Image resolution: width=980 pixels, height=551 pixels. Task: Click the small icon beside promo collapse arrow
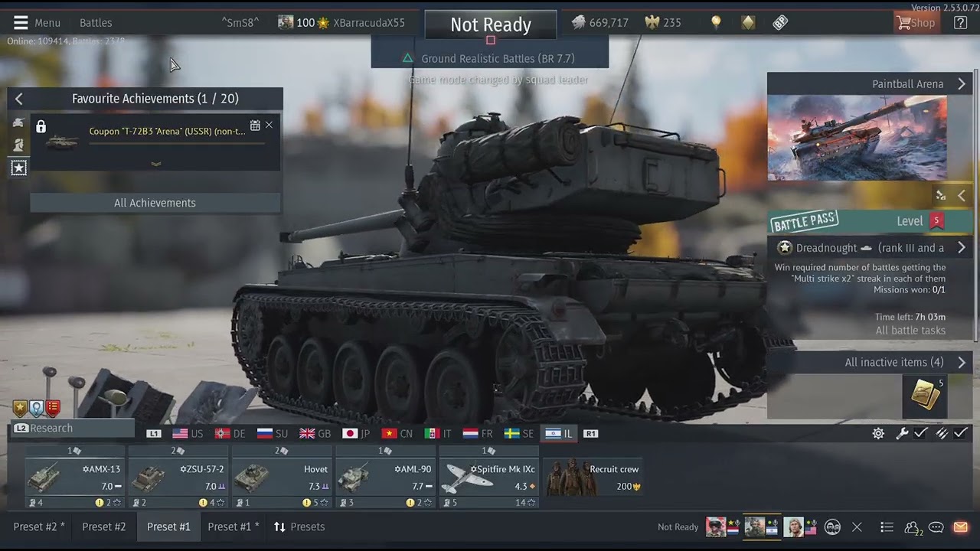point(941,196)
